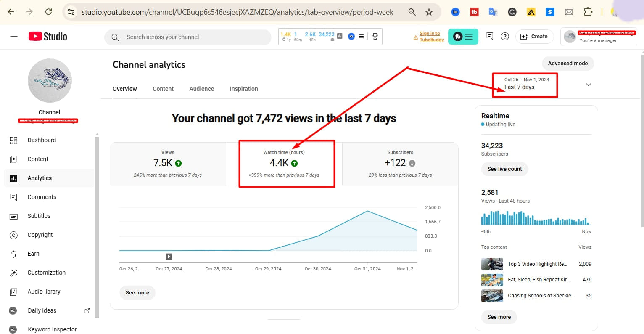Expand the Last 7 days date range dropdown
This screenshot has height=334, width=644.
(588, 85)
